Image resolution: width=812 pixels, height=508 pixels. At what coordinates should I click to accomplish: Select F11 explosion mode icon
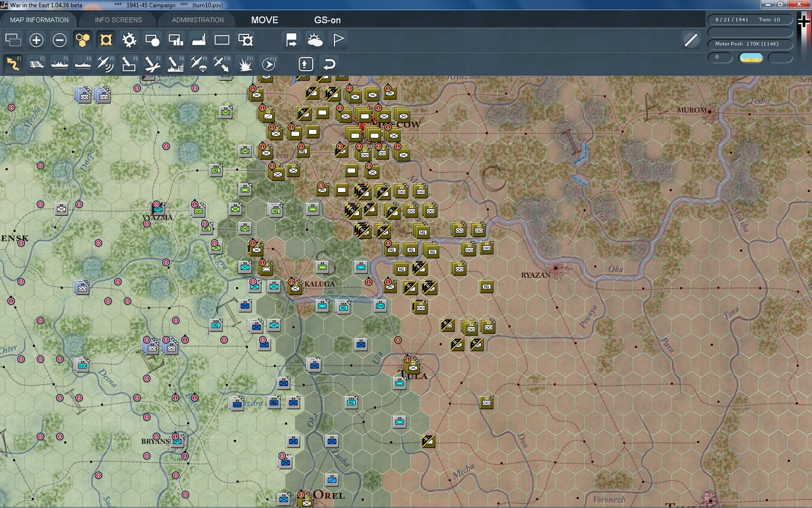(246, 64)
